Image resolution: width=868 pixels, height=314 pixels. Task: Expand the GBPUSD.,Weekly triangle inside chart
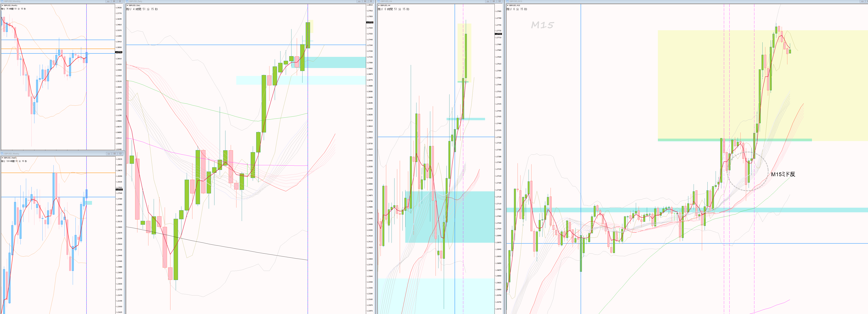(2, 158)
